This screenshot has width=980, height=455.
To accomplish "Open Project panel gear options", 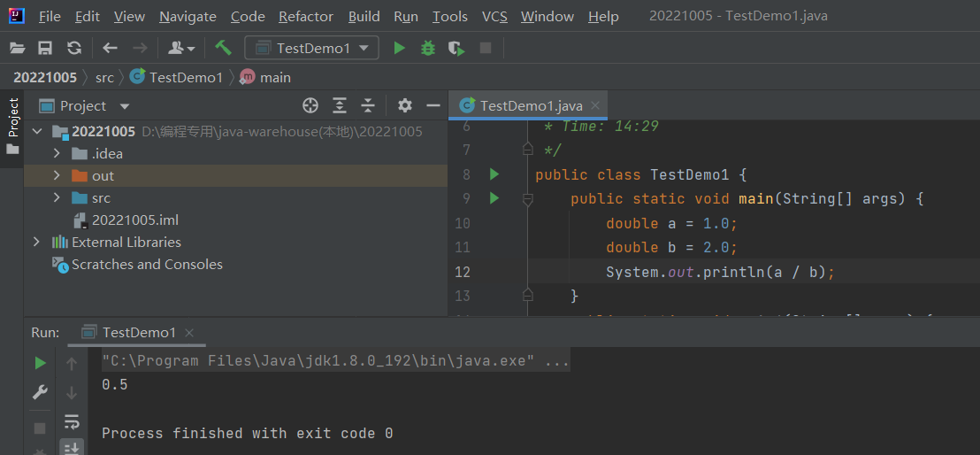I will 405,106.
